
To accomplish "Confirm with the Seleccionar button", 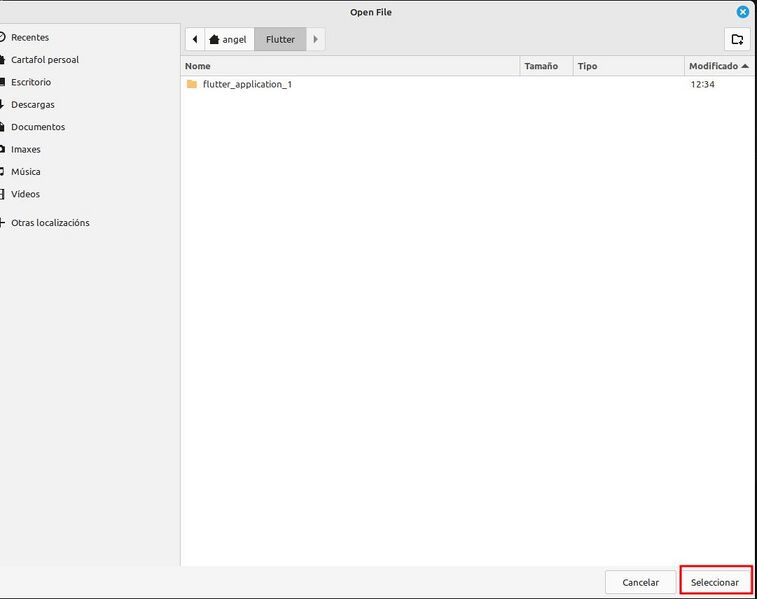I will click(715, 583).
